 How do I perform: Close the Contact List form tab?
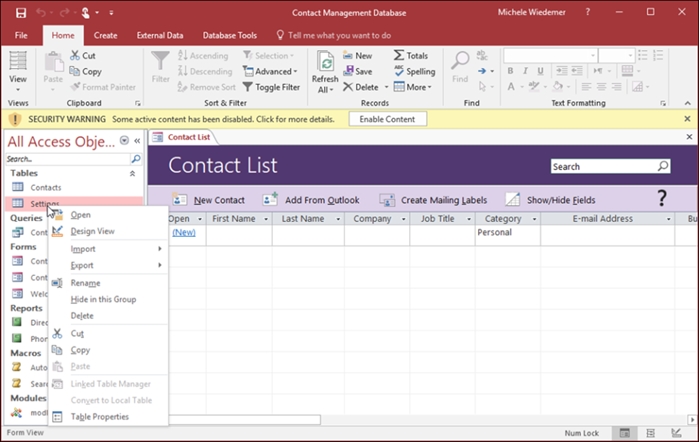click(689, 137)
